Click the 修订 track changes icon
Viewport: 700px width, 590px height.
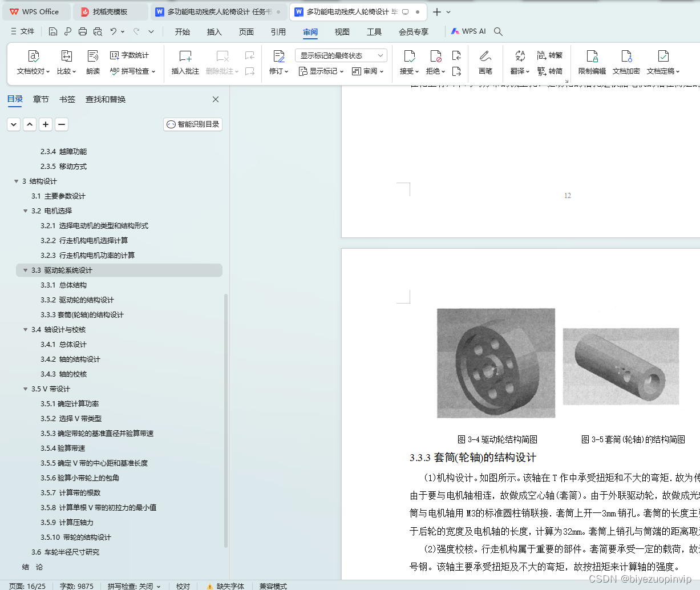(278, 56)
